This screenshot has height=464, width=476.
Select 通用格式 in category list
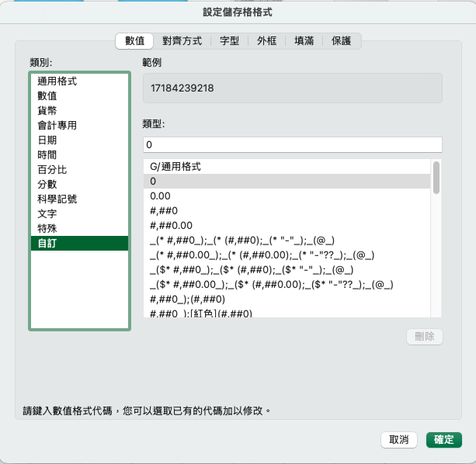coord(57,81)
